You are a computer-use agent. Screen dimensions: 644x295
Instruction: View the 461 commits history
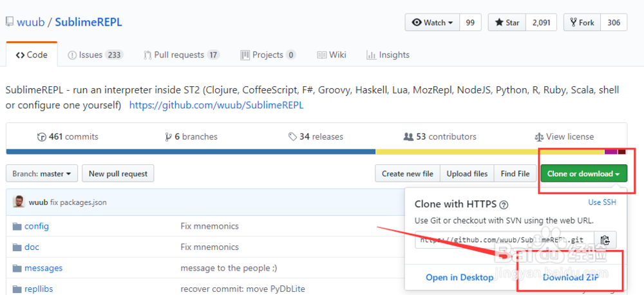tap(68, 137)
